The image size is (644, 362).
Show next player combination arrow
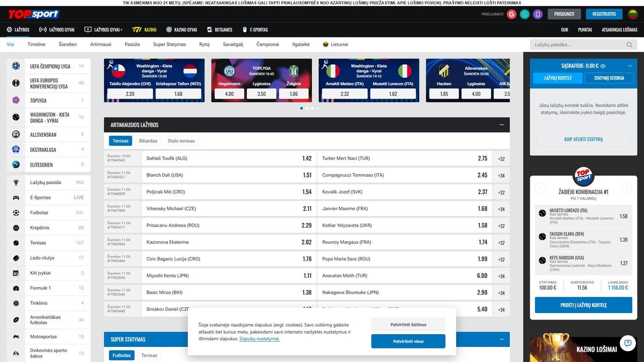tap(626, 188)
